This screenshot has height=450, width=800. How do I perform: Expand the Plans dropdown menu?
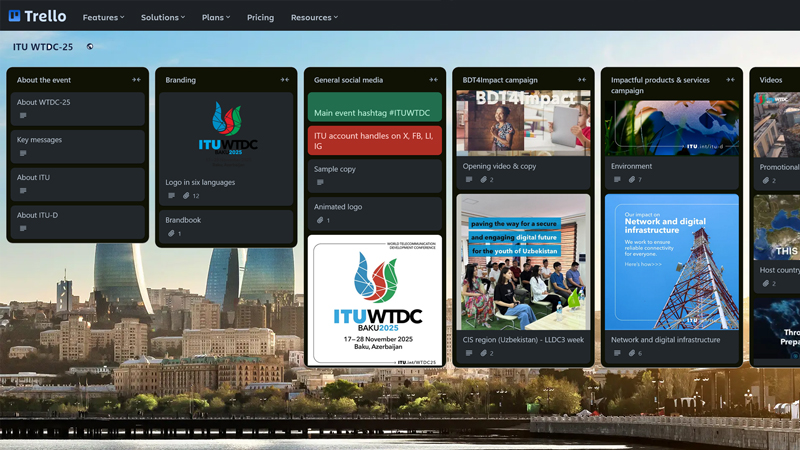[216, 17]
